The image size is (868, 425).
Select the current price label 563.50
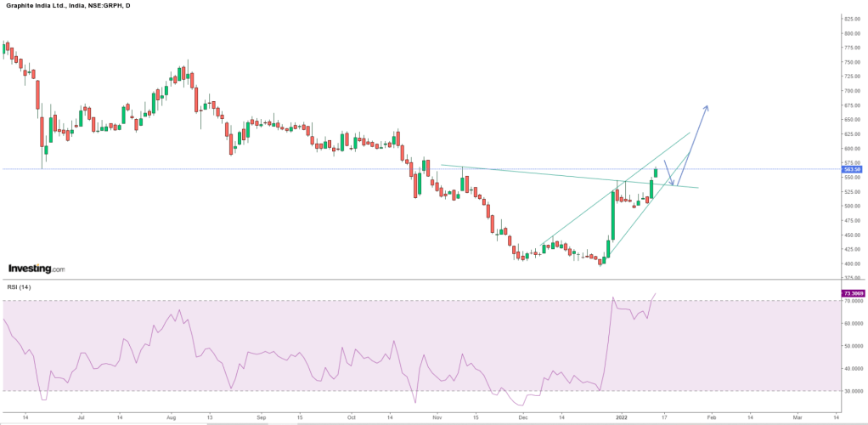852,169
